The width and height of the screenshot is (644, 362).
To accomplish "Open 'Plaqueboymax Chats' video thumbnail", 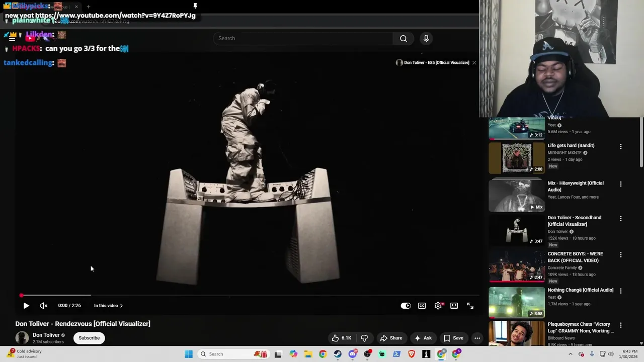I will 517,333.
